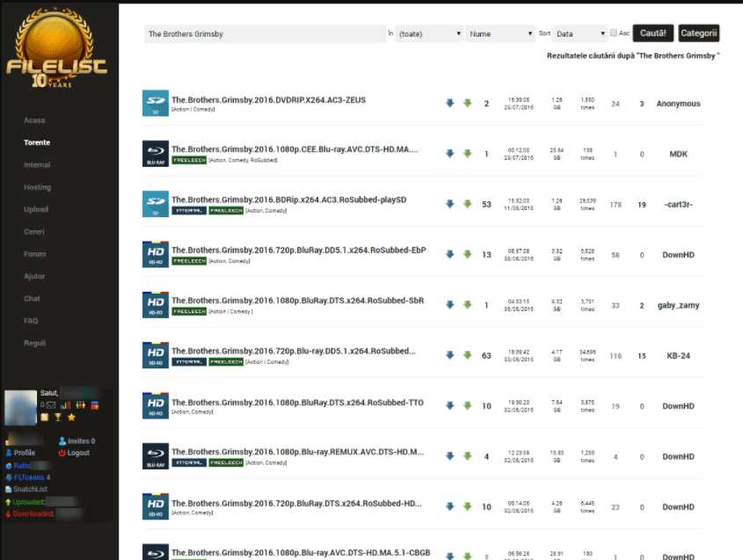This screenshot has height=560, width=743.
Task: Click blue arrow for 720p RoSubbed-EbP torrent
Action: click(449, 254)
